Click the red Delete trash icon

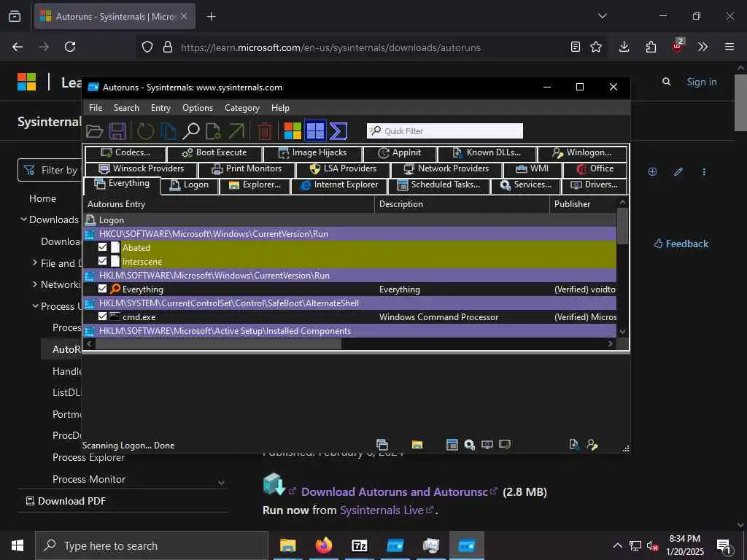pos(264,131)
